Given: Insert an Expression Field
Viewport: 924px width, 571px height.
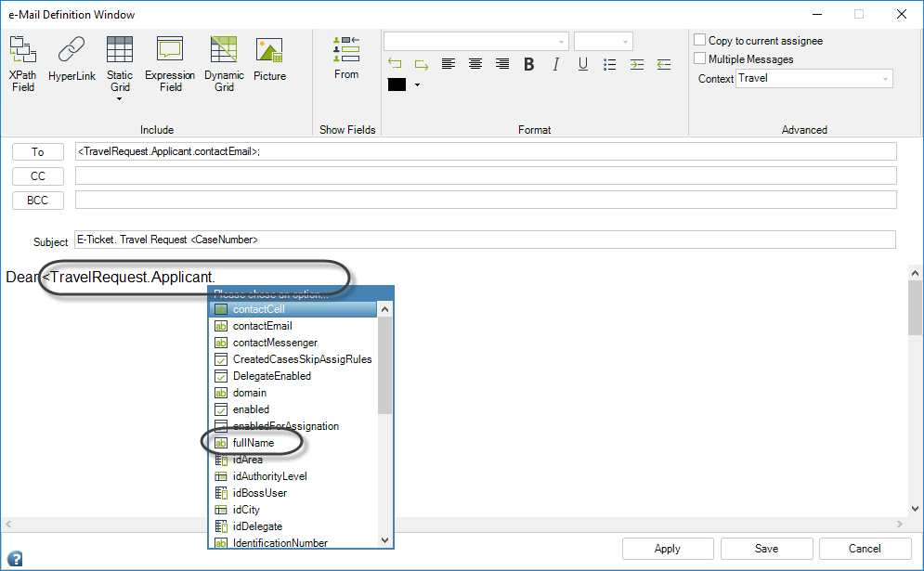Looking at the screenshot, I should pyautogui.click(x=170, y=64).
